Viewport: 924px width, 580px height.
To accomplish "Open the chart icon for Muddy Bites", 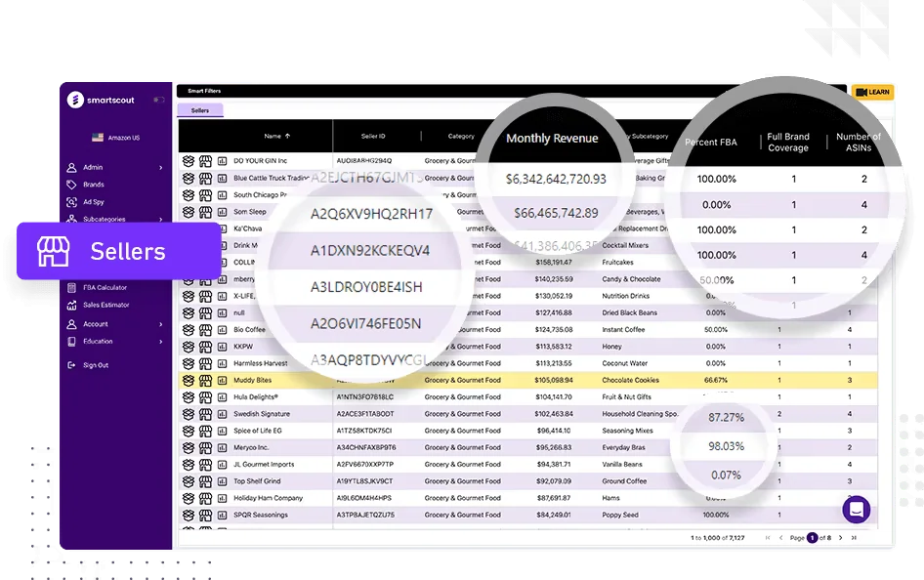I will click(x=224, y=380).
